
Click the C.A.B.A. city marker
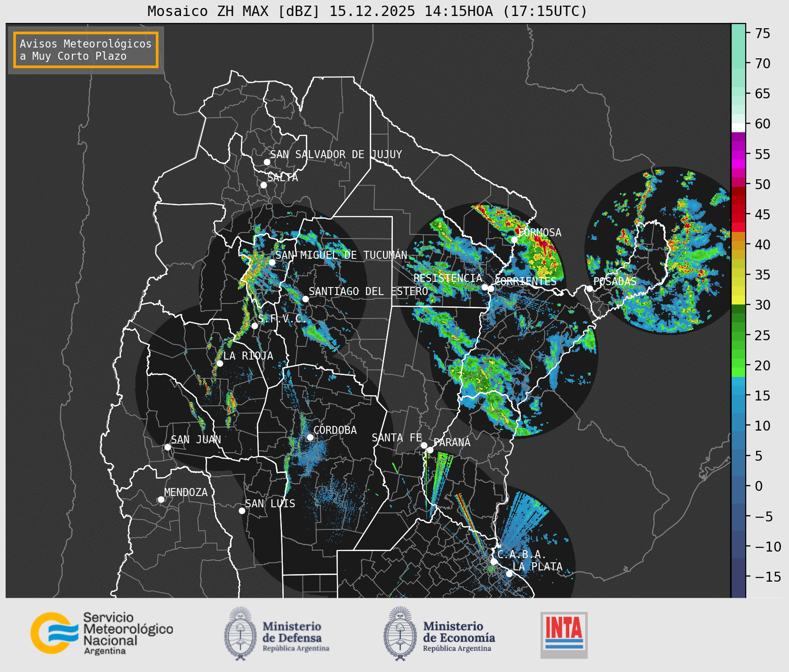coord(494,561)
